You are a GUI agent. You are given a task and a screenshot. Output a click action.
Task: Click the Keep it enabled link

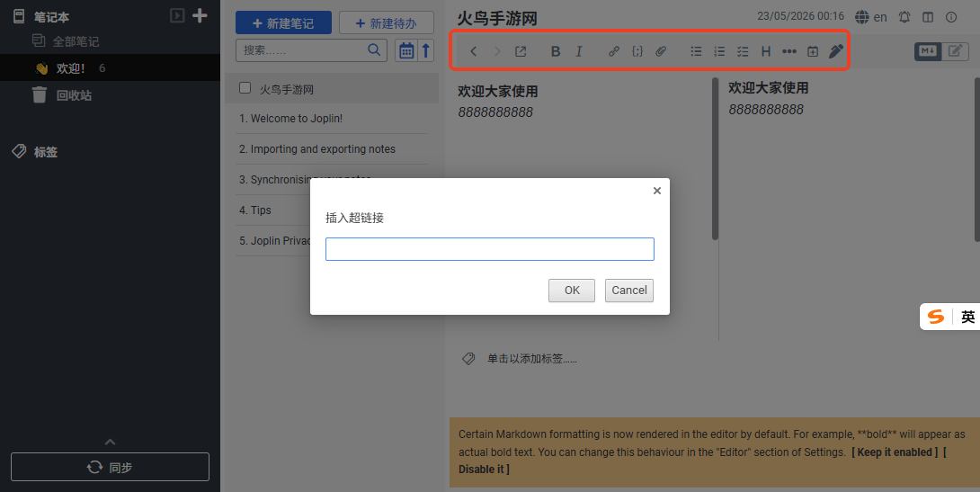click(895, 452)
